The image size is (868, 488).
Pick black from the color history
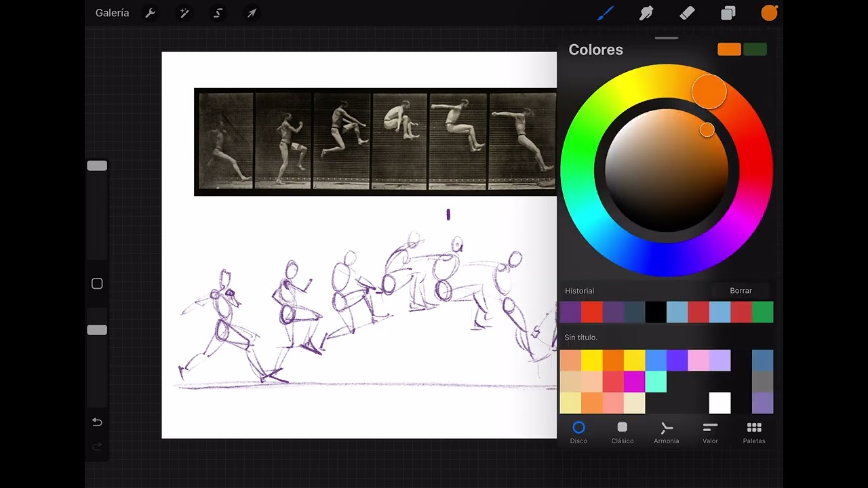pos(655,312)
